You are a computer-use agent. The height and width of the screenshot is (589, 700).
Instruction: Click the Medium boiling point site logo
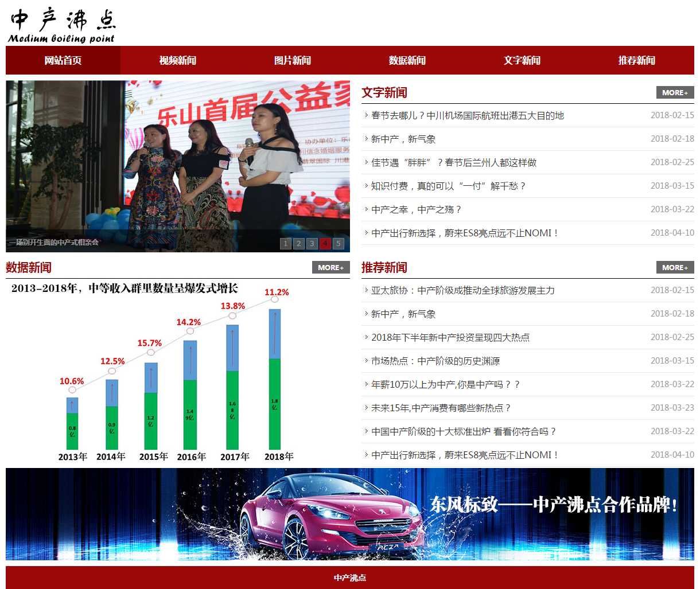[x=62, y=26]
